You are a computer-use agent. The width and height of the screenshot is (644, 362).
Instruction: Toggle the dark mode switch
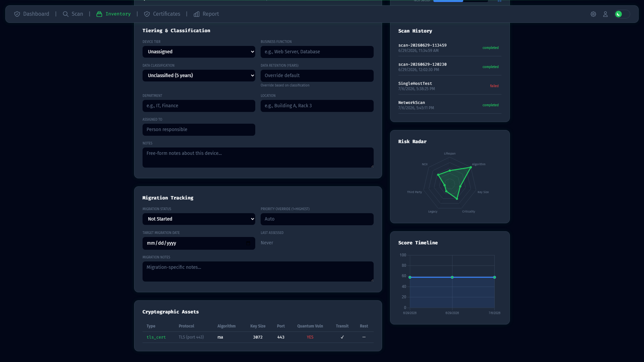[x=622, y=14]
